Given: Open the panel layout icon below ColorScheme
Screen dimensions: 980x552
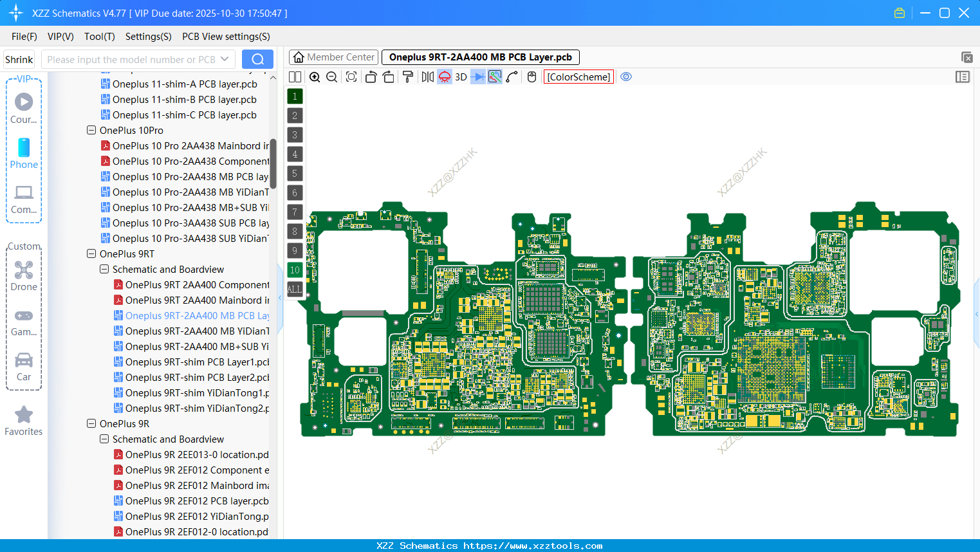Looking at the screenshot, I should 963,77.
